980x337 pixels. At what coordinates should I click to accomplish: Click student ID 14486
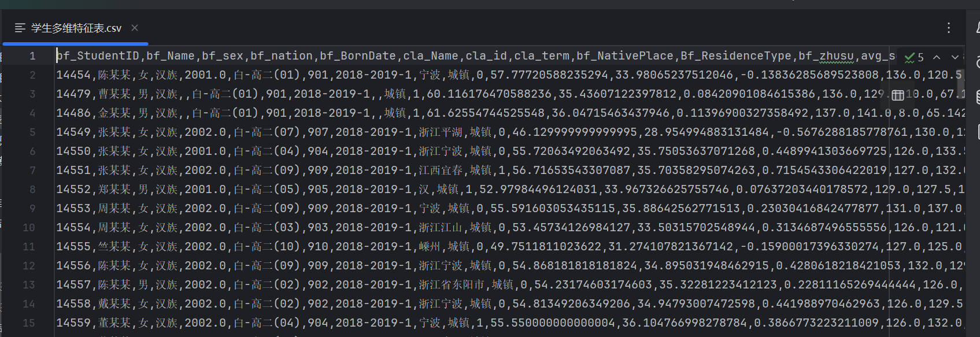[x=73, y=113]
